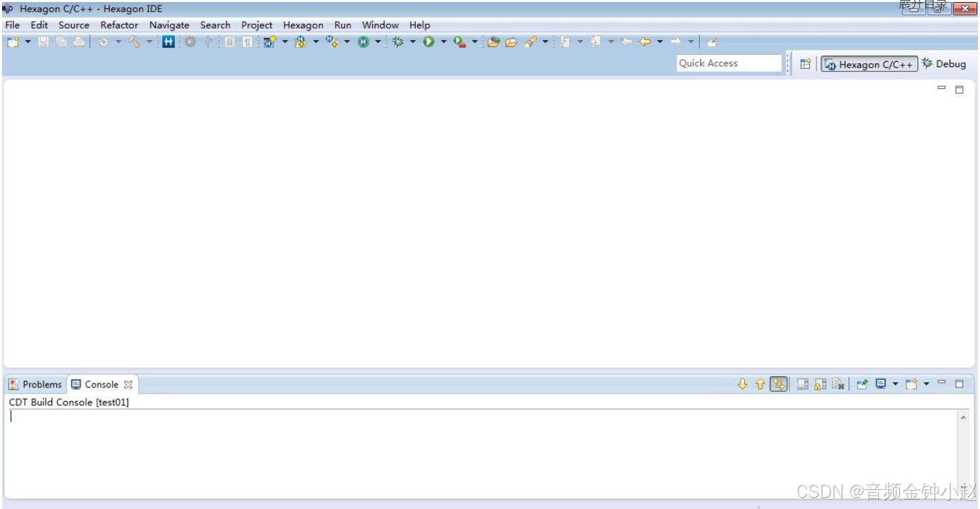Open the Project menu
Image resolution: width=980 pixels, height=509 pixels.
pyautogui.click(x=257, y=25)
